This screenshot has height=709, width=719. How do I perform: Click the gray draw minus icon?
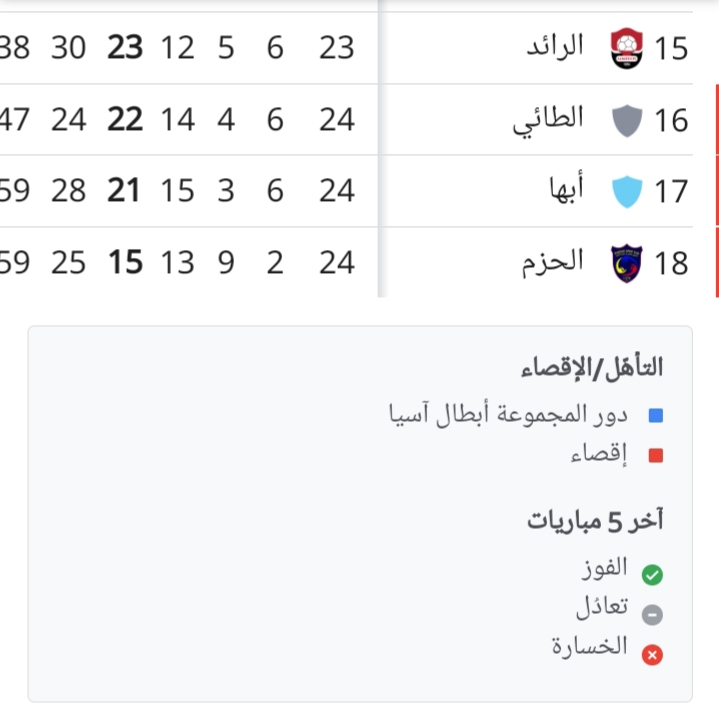coord(652,615)
